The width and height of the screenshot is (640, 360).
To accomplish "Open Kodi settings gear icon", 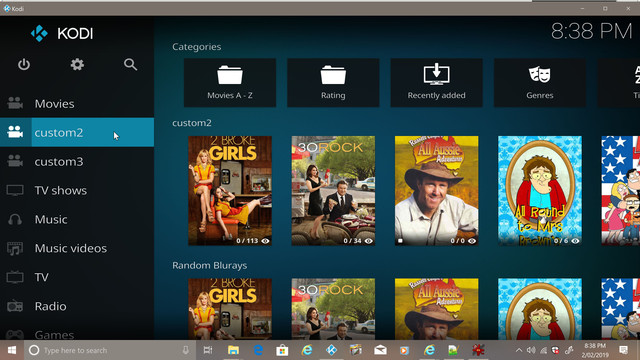I will pyautogui.click(x=77, y=64).
